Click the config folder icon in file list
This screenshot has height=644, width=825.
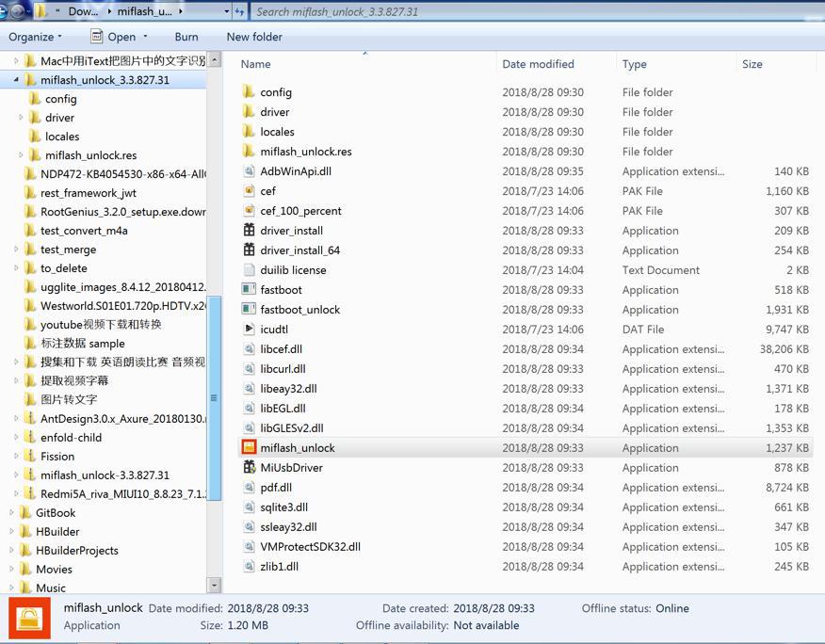pyautogui.click(x=249, y=92)
